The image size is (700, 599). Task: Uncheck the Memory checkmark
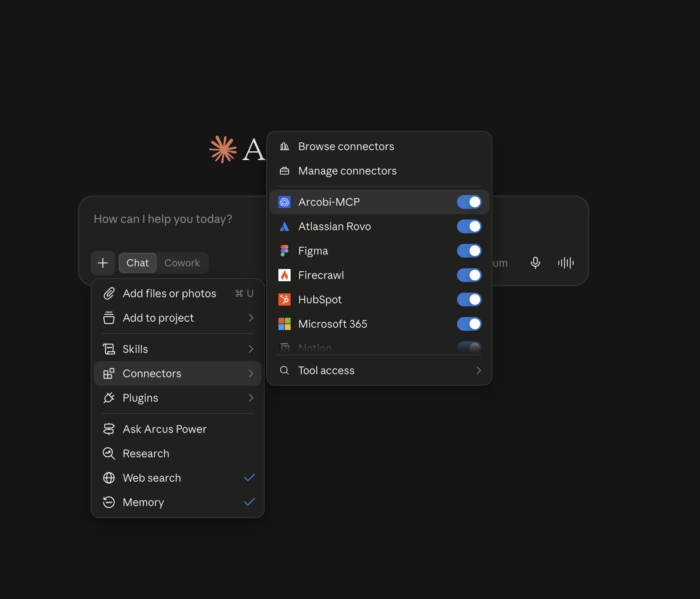click(x=249, y=502)
